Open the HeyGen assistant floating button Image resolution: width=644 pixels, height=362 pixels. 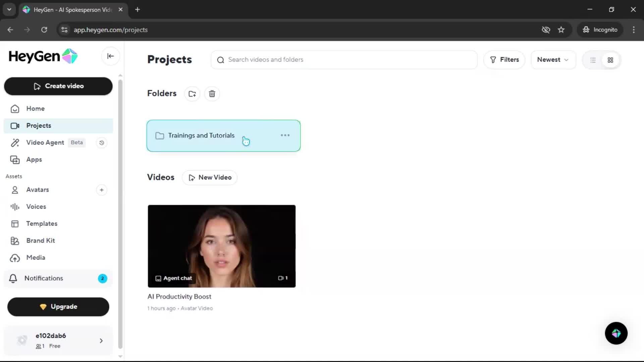616,333
